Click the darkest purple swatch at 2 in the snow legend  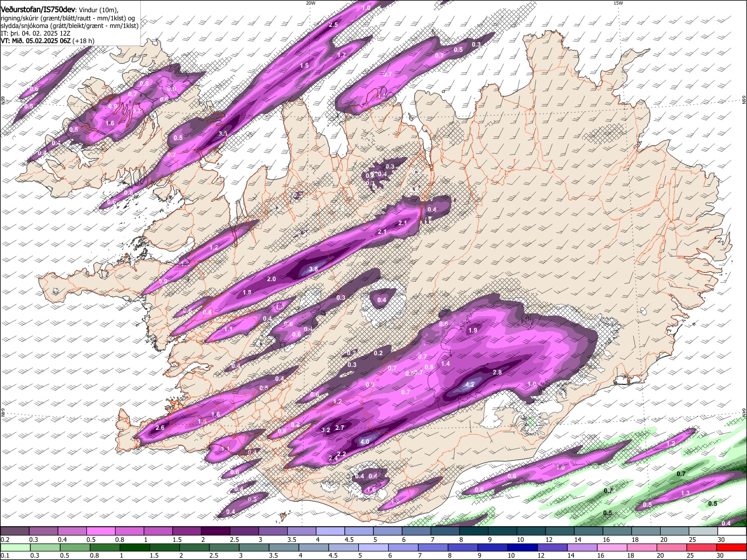tap(215, 531)
